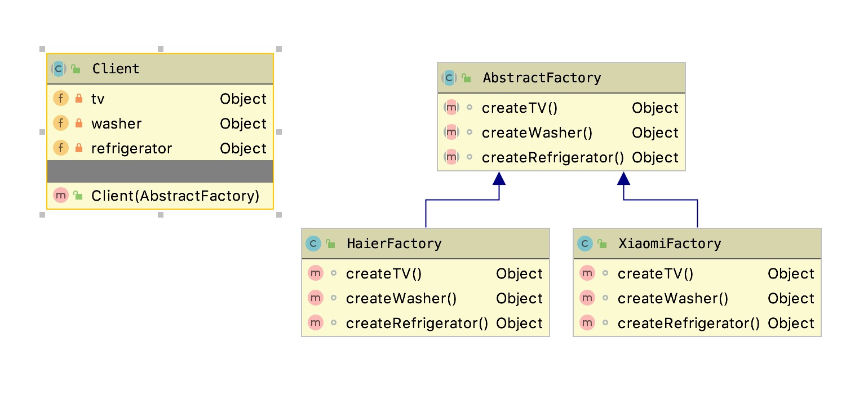
Task: Click the field icon next to tv
Action: tap(61, 99)
